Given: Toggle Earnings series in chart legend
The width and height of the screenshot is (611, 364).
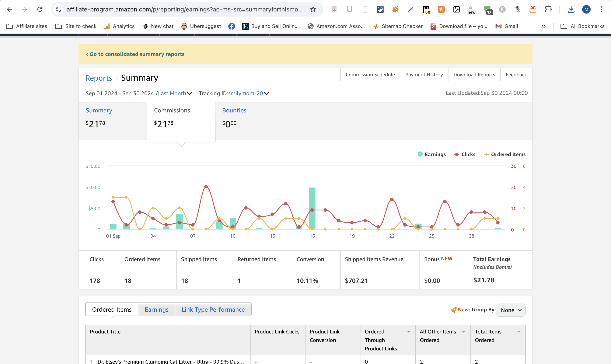Looking at the screenshot, I should click(432, 154).
